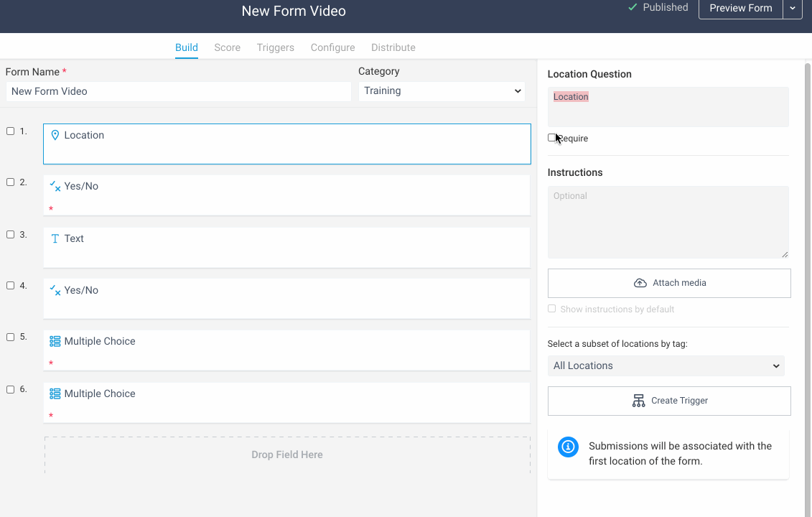Click the Create Trigger flowchart icon
The width and height of the screenshot is (812, 517).
coord(638,401)
